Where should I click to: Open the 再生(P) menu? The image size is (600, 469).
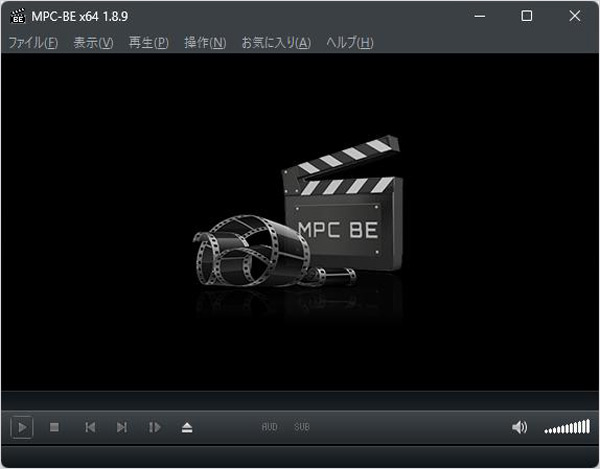click(148, 42)
